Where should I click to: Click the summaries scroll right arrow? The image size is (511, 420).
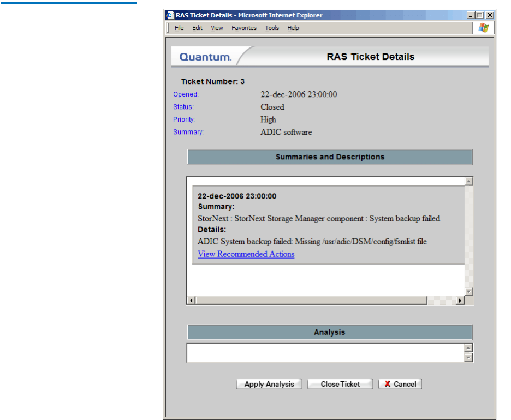point(460,301)
